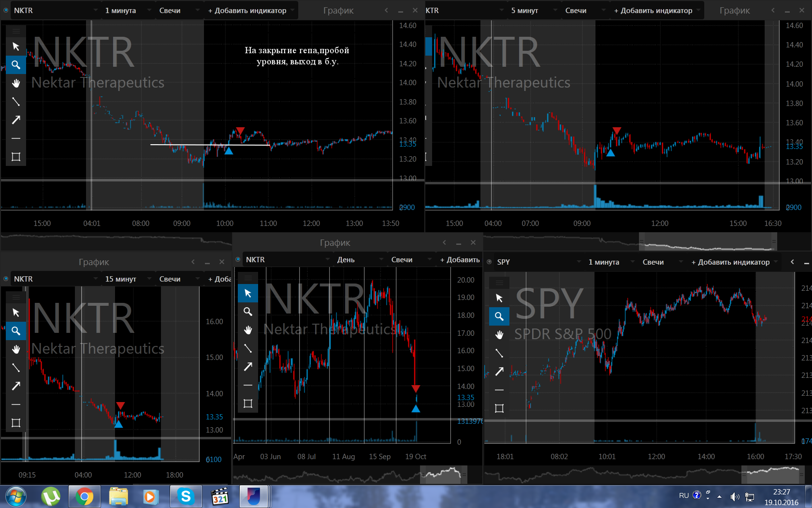Click RU language indicator in system tray

pyautogui.click(x=683, y=495)
